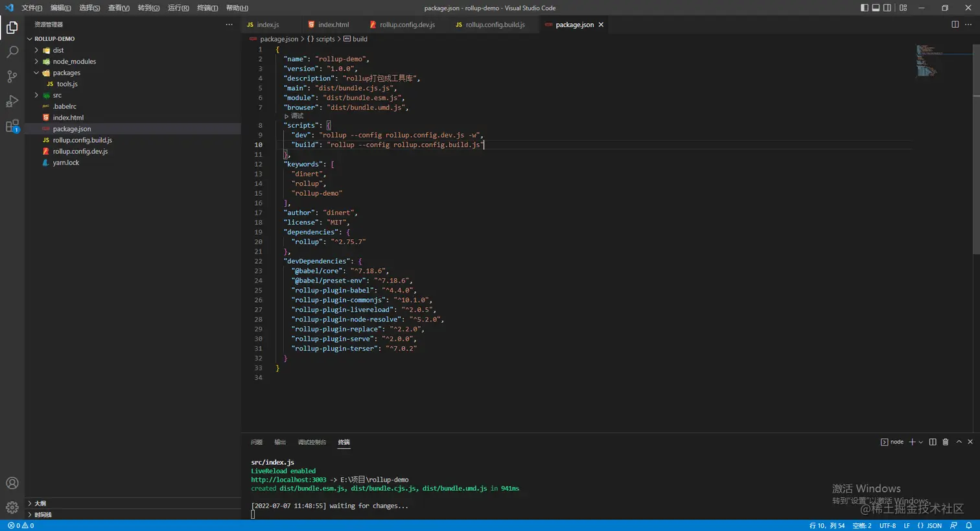The height and width of the screenshot is (531, 980).
Task: Open the Run and Debug view
Action: (12, 101)
